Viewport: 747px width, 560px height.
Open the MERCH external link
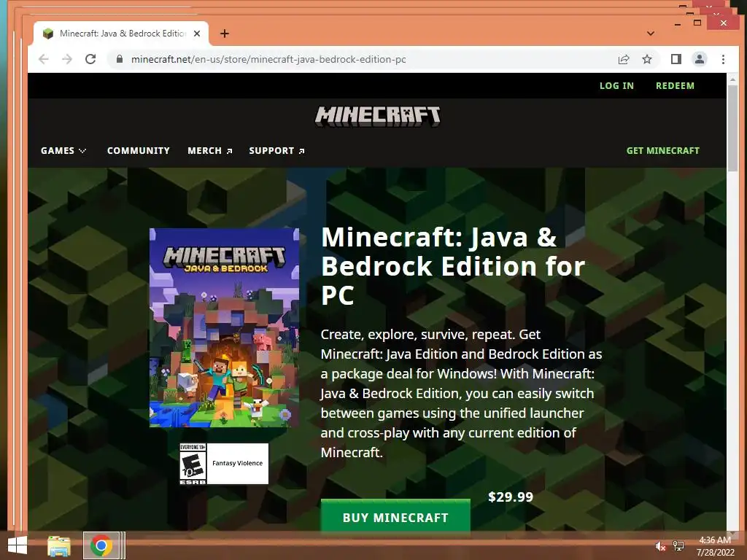[x=209, y=150]
